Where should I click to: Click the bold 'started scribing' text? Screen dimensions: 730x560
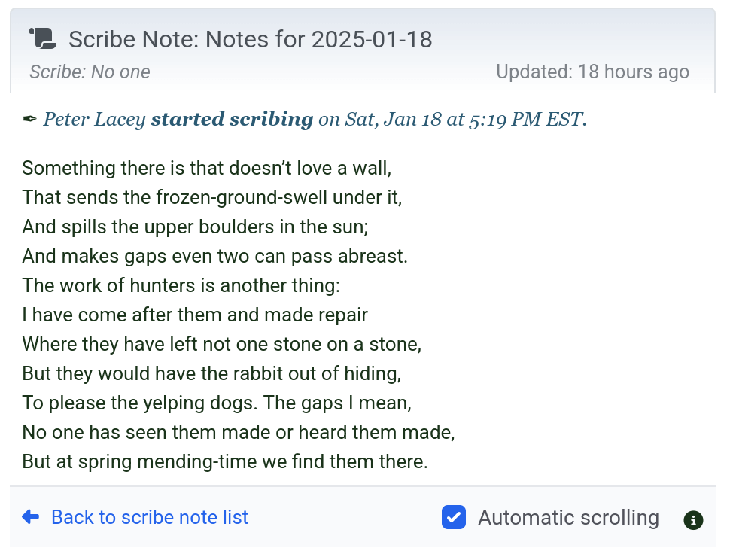[x=232, y=120]
